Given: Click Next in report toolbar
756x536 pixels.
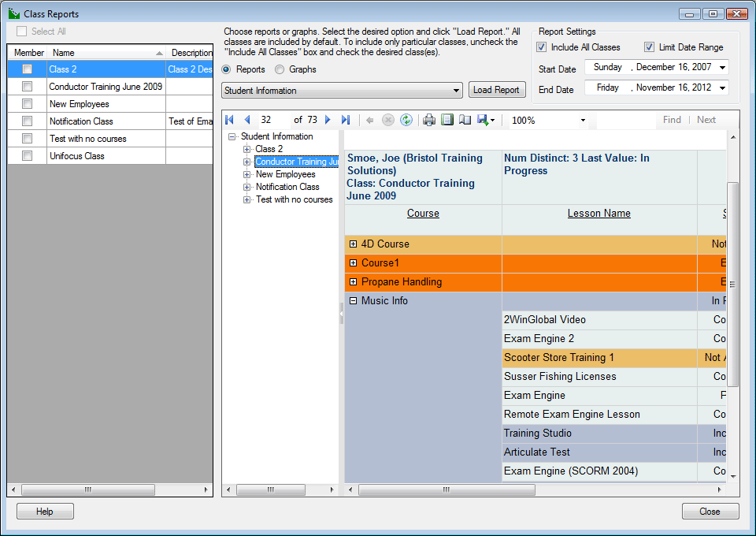Looking at the screenshot, I should pos(706,120).
